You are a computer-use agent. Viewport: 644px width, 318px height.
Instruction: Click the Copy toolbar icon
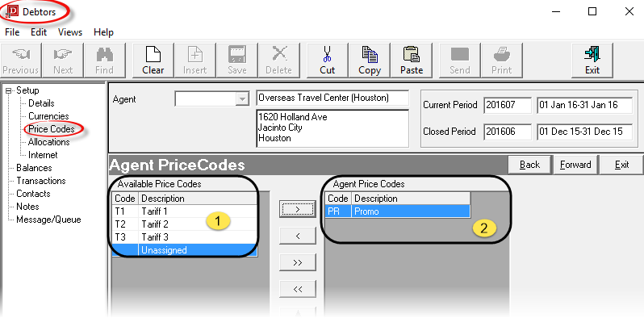370,55
